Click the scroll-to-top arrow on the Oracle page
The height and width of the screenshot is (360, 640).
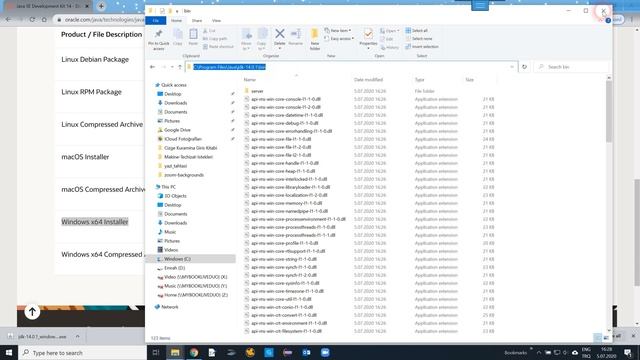coord(32,312)
